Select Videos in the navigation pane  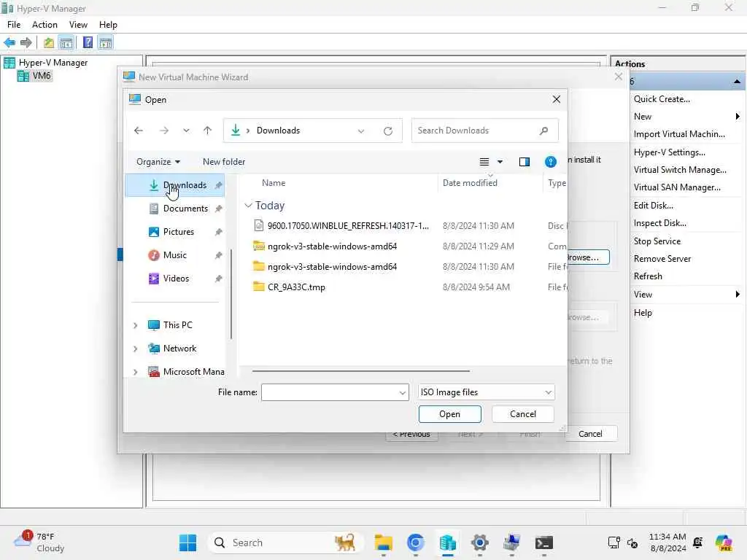(x=175, y=279)
